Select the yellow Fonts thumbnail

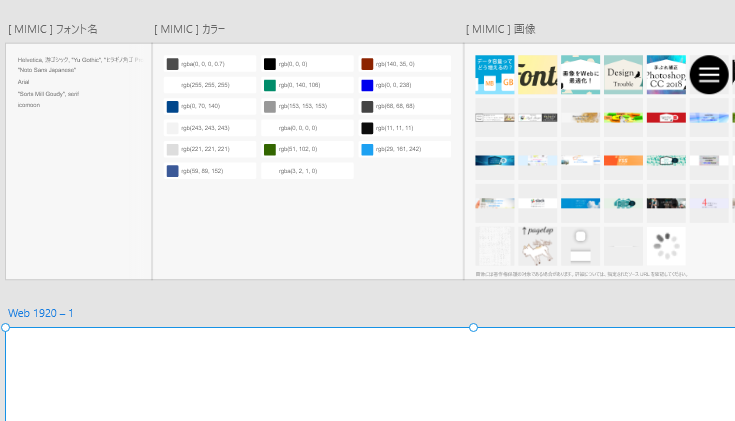pos(538,75)
